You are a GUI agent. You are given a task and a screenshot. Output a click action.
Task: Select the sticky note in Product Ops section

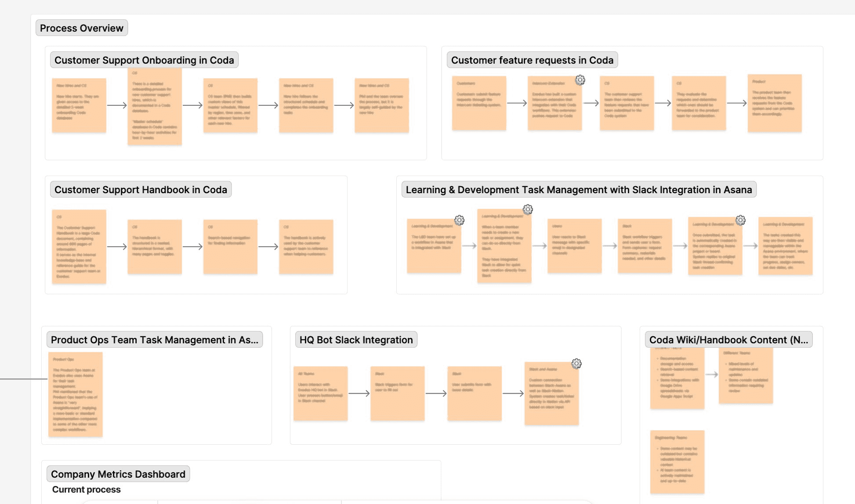point(76,394)
